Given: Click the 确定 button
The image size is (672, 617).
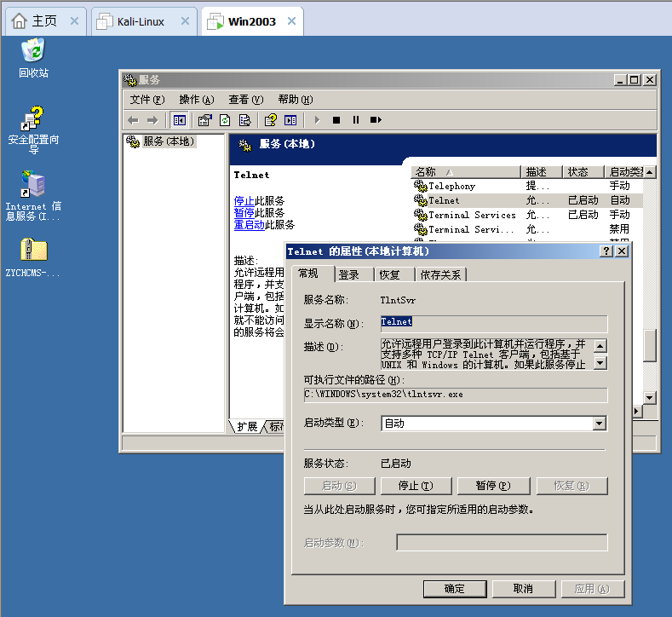Looking at the screenshot, I should click(x=455, y=589).
